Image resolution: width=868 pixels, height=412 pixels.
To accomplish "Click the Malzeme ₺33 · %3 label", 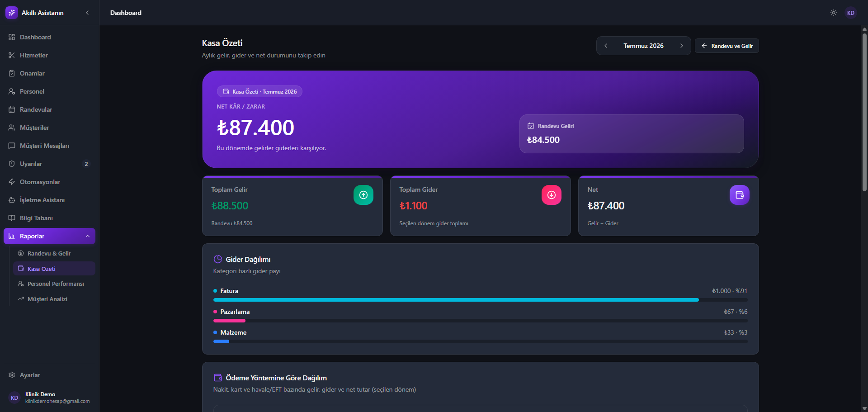I will point(736,332).
